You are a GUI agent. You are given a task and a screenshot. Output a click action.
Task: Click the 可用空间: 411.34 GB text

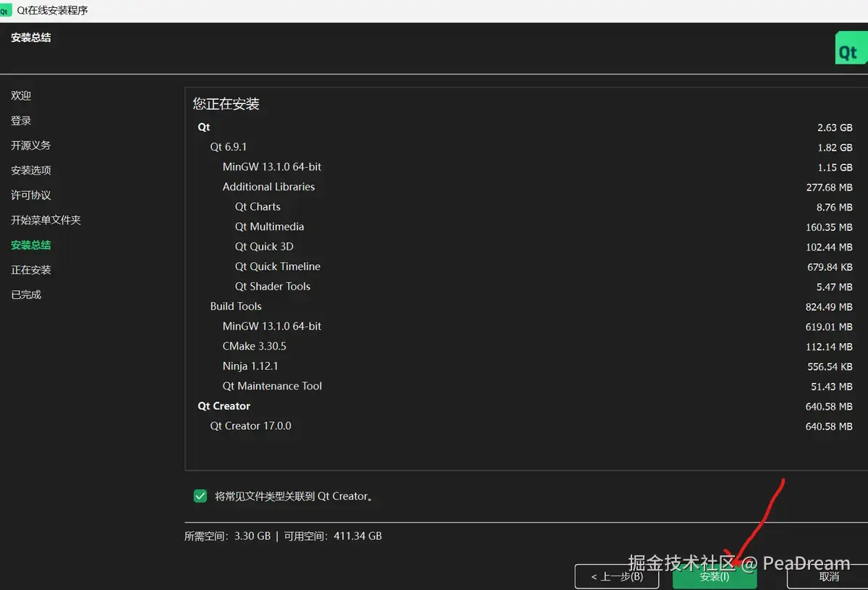coord(333,536)
